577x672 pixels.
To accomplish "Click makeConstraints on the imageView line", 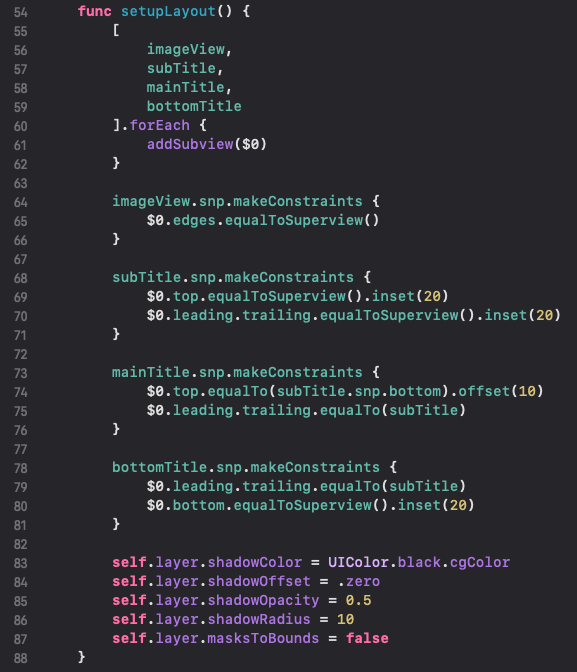I will [x=298, y=201].
